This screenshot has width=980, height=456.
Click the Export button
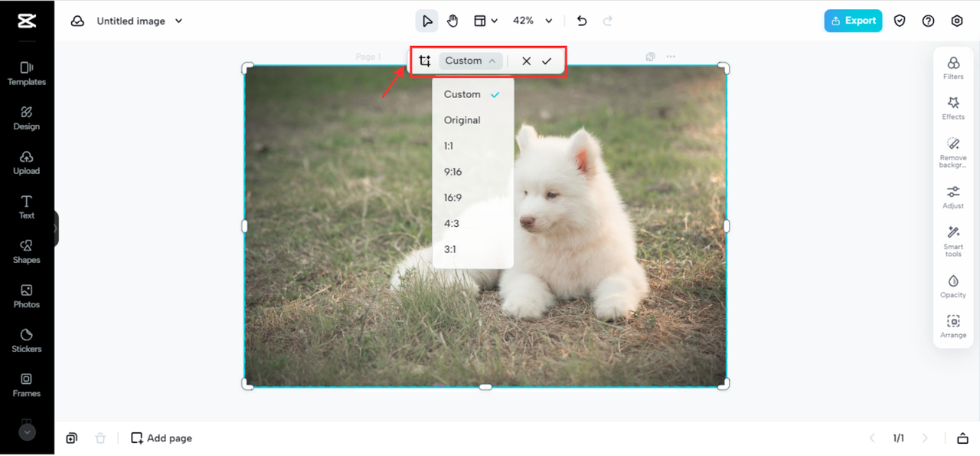853,21
